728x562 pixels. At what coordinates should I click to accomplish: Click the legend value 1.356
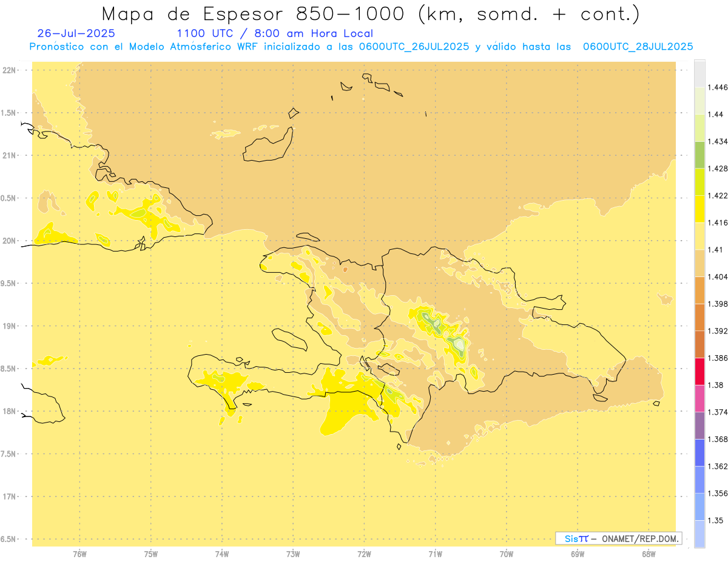pyautogui.click(x=719, y=493)
